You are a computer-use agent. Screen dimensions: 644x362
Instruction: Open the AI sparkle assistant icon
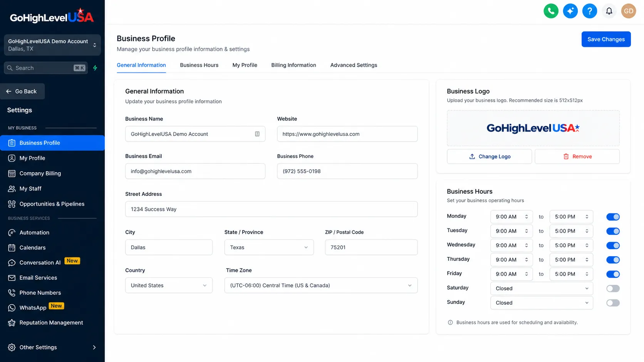click(570, 11)
